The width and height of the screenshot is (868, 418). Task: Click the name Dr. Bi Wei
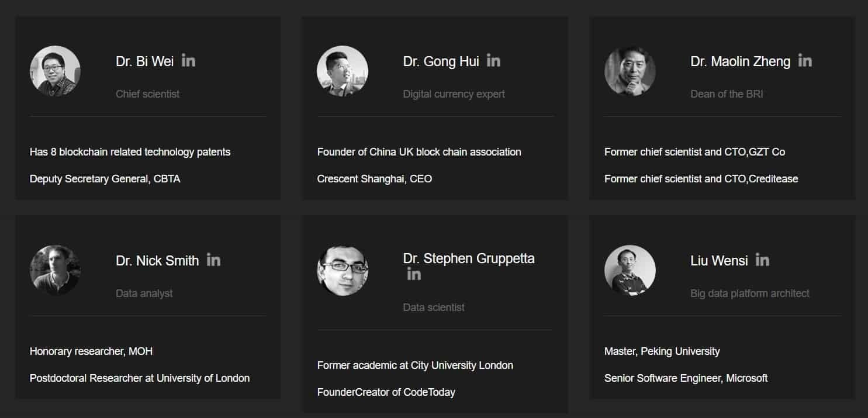[144, 61]
